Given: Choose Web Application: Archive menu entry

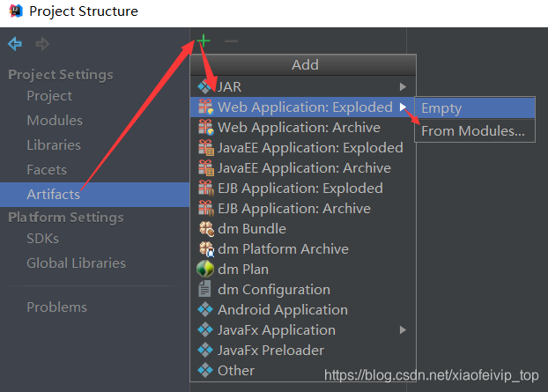Looking at the screenshot, I should point(303,127).
